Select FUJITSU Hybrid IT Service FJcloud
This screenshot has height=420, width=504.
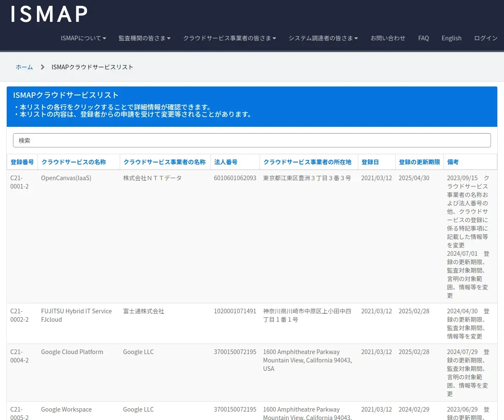point(76,315)
